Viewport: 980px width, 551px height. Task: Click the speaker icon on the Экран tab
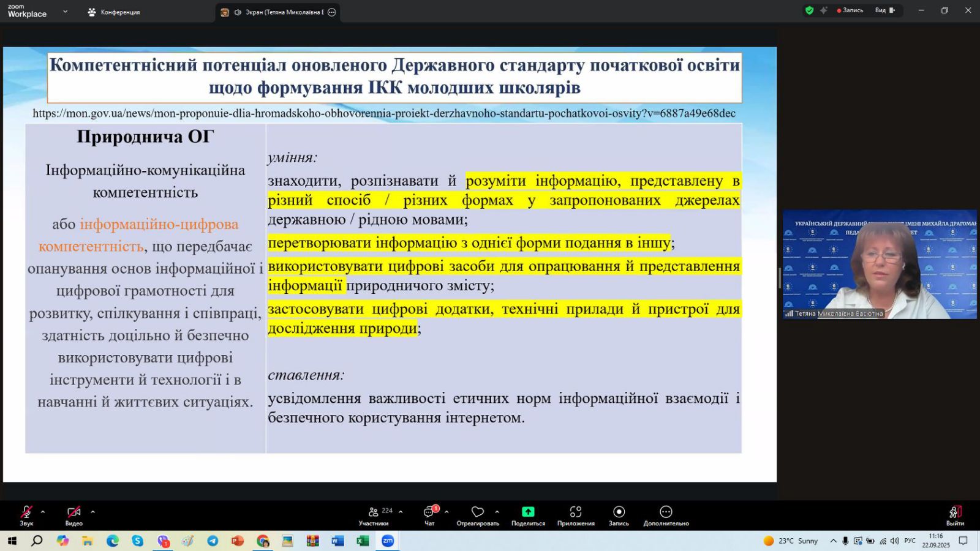click(238, 12)
